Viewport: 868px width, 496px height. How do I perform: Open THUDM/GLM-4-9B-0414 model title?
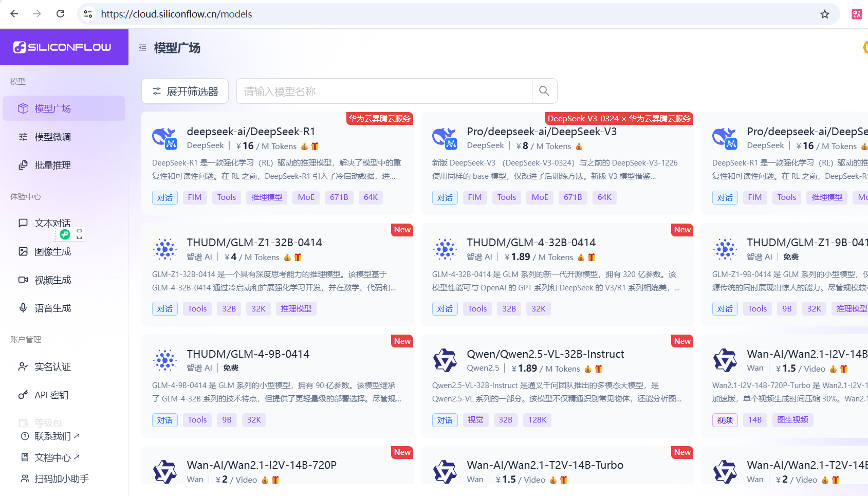(x=248, y=354)
